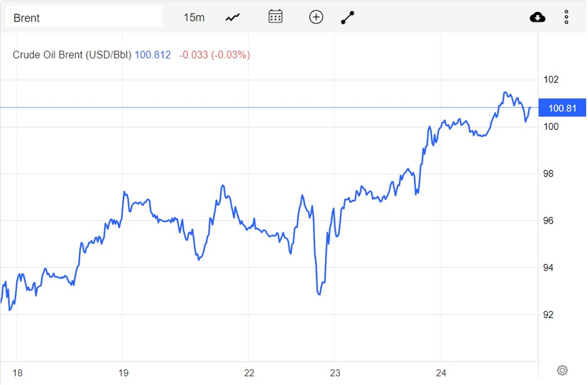This screenshot has height=385, width=588.
Task: Open chart settings gear icon
Action: [562, 370]
